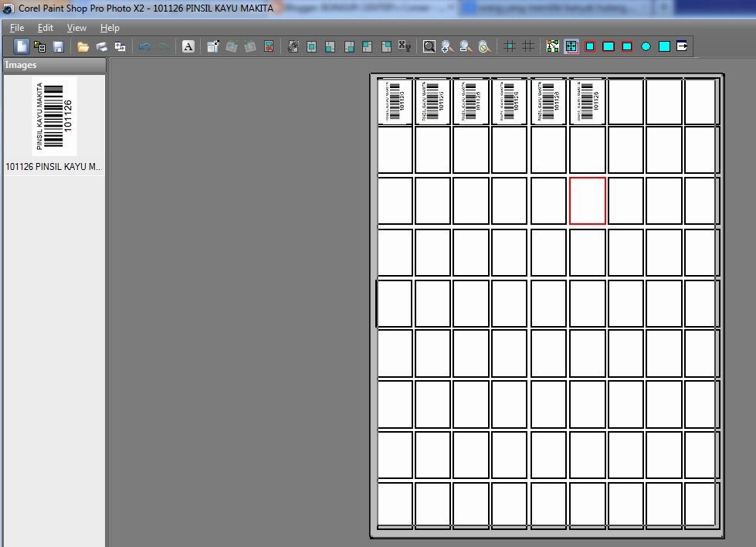Viewport: 756px width, 547px height.
Task: Click the cyan circle shape icon
Action: coord(646,46)
